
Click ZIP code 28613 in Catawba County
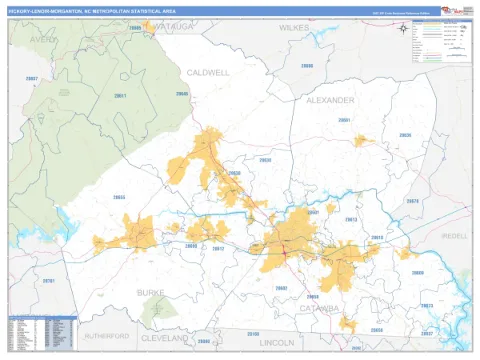point(351,219)
